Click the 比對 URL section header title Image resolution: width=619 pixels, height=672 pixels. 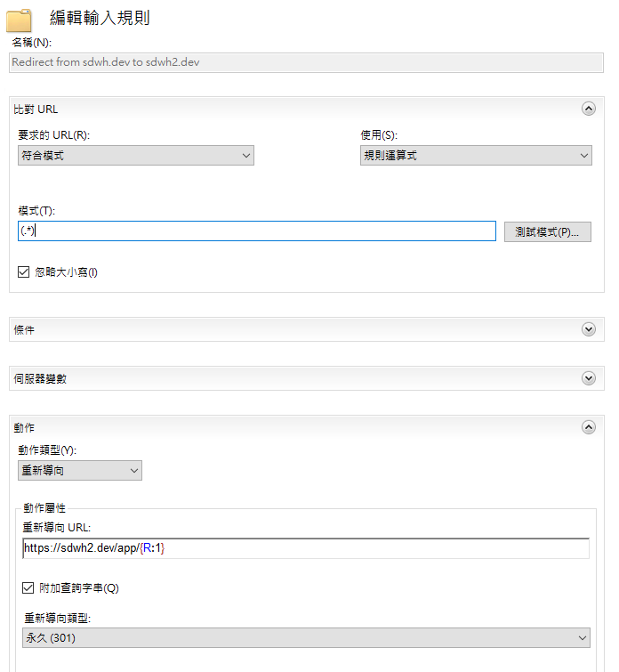point(36,109)
